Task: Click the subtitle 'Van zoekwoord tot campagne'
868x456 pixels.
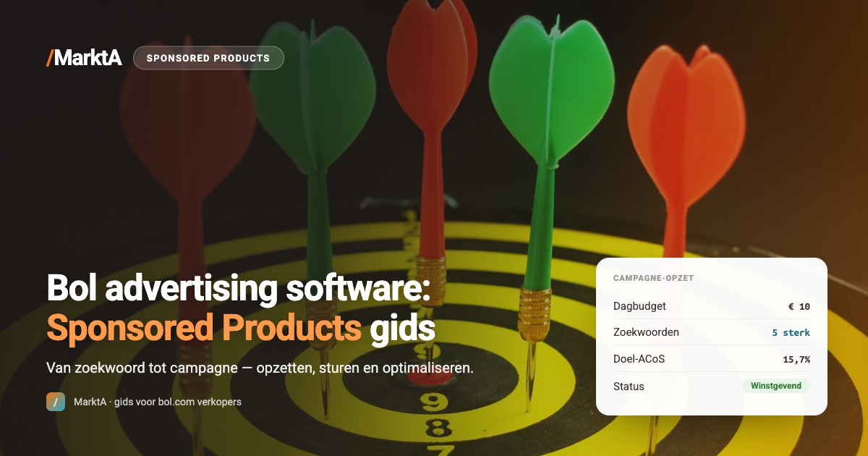Action: pos(142,368)
